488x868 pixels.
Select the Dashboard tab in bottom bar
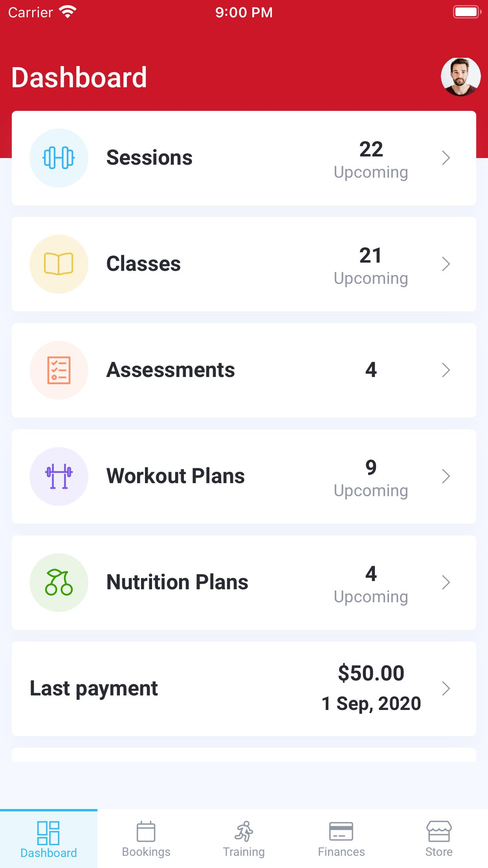(x=49, y=839)
